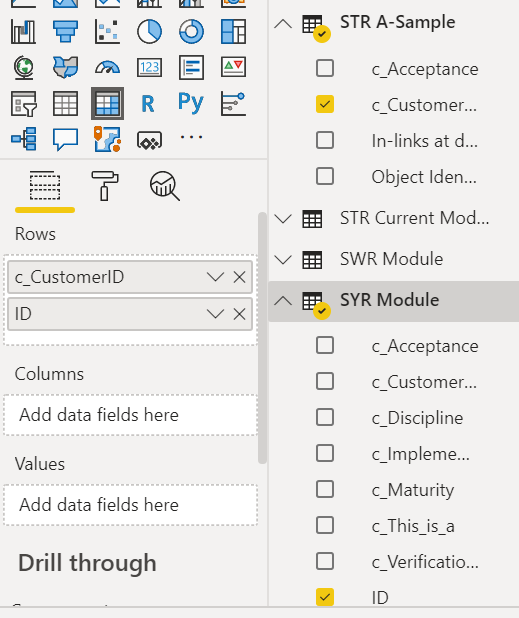Select the globe Map visual
Screen dimensions: 519x618
[24, 67]
